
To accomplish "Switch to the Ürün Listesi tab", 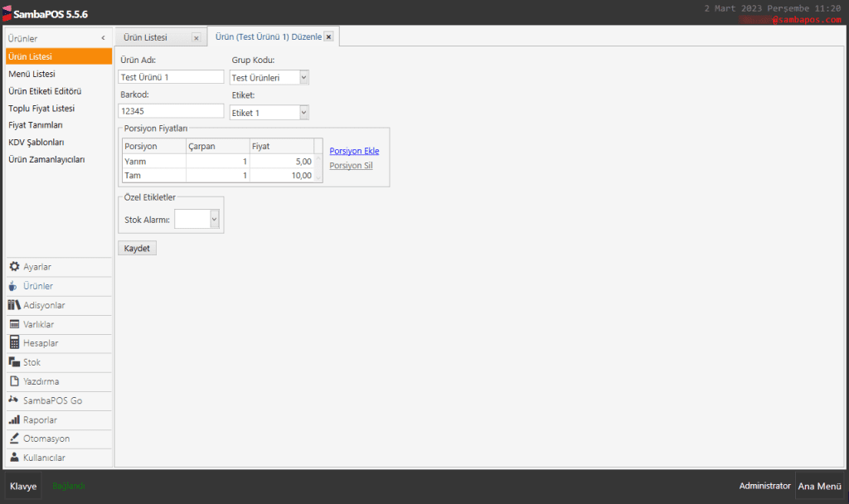I will point(146,37).
